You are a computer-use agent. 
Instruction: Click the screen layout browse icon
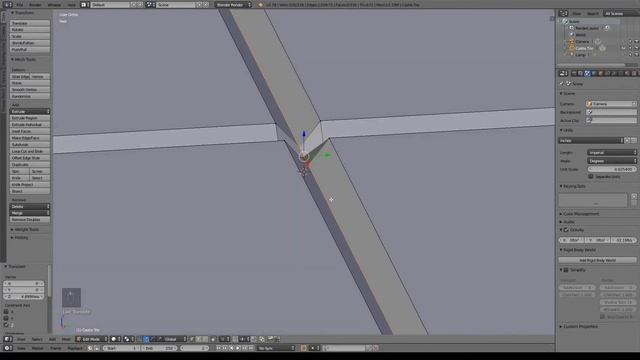85,4
